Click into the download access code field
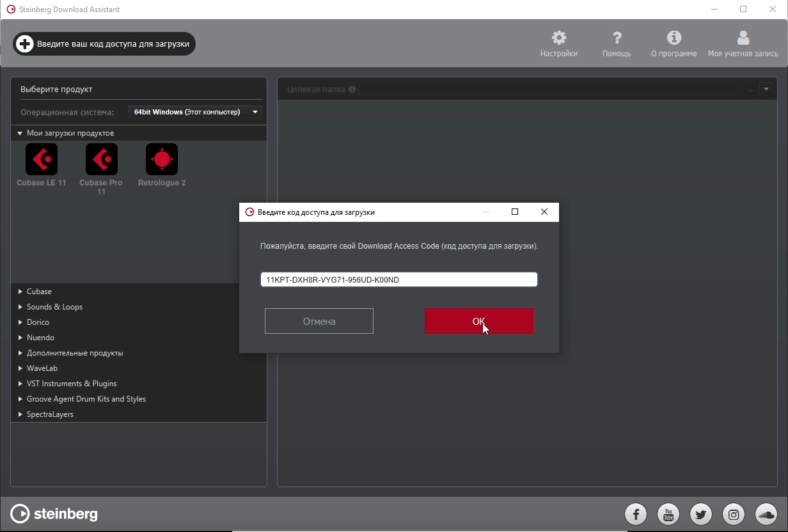 (399, 279)
